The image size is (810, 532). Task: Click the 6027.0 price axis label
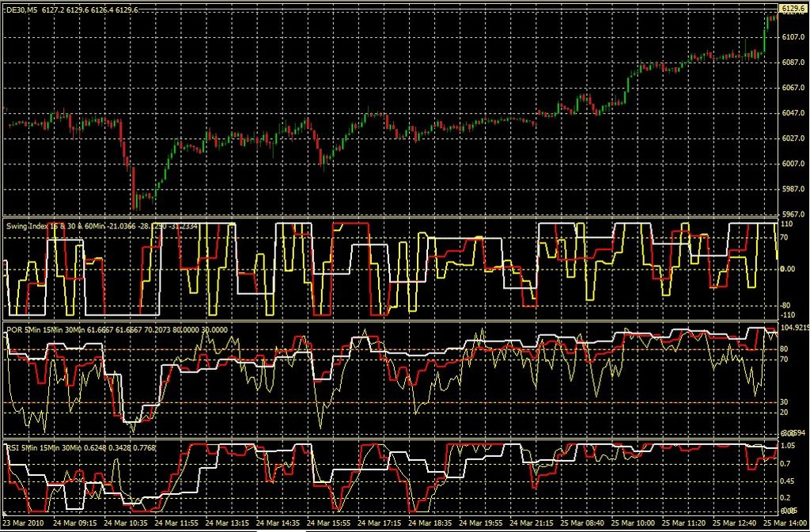pos(794,138)
